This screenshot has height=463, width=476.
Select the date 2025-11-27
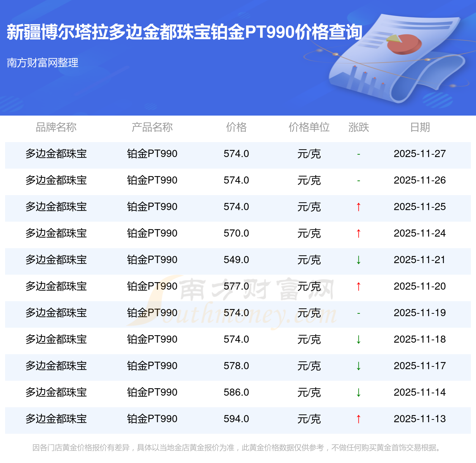(420, 154)
